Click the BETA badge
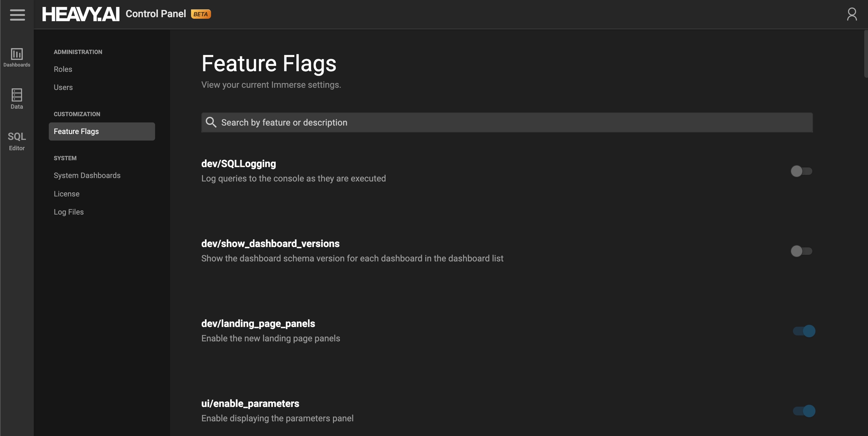The height and width of the screenshot is (436, 868). pyautogui.click(x=201, y=14)
